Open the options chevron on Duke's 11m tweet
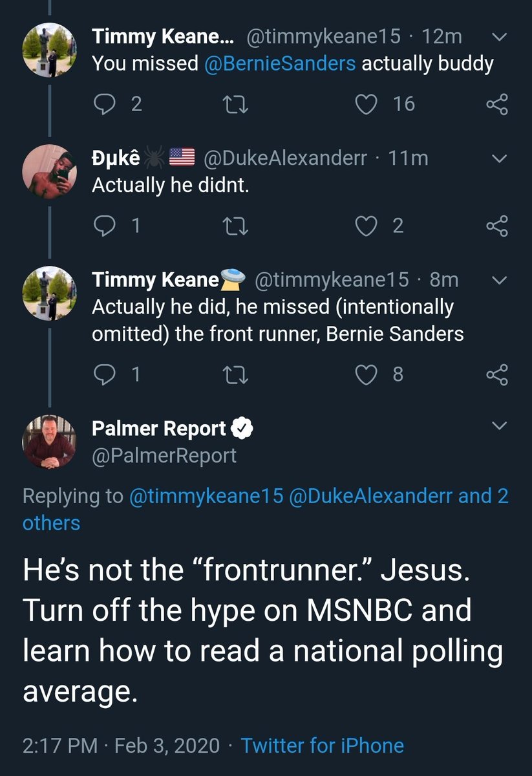 click(499, 158)
